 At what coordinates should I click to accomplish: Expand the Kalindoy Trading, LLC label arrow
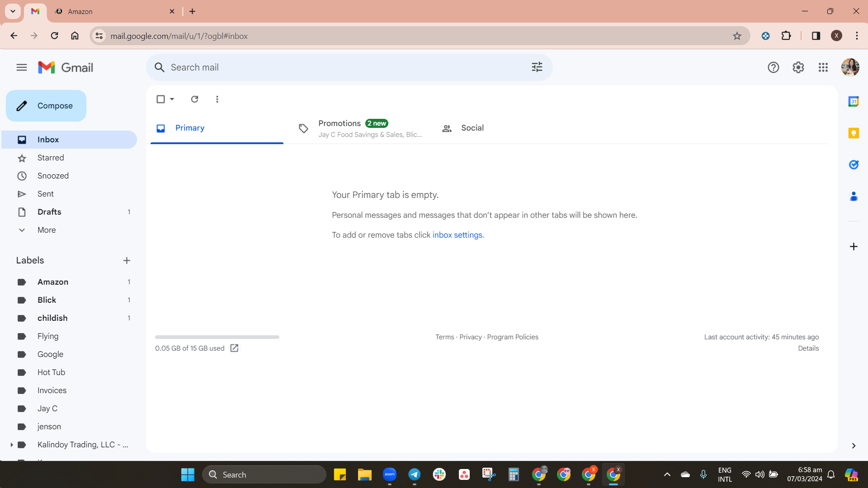point(11,445)
